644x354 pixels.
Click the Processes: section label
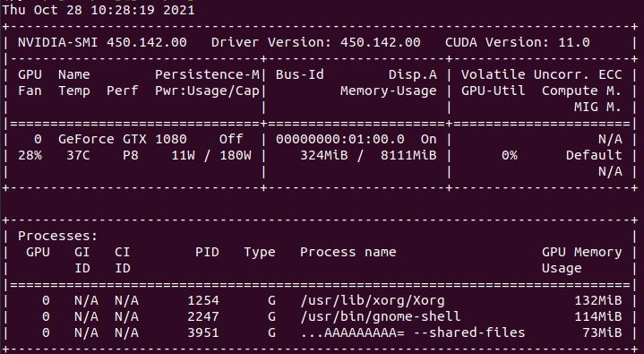[58, 236]
